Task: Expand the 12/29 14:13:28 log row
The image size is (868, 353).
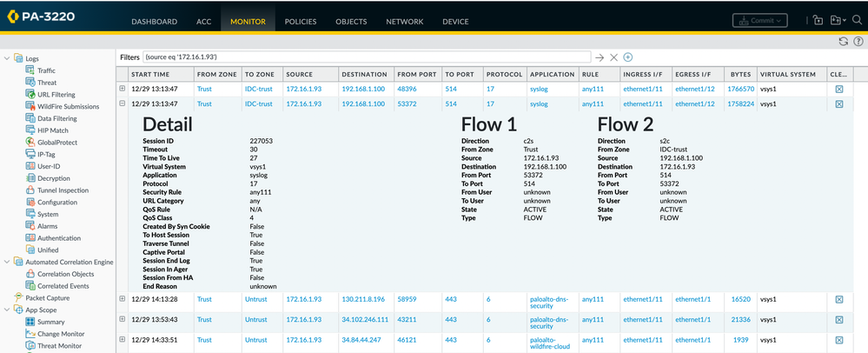Action: click(x=123, y=299)
